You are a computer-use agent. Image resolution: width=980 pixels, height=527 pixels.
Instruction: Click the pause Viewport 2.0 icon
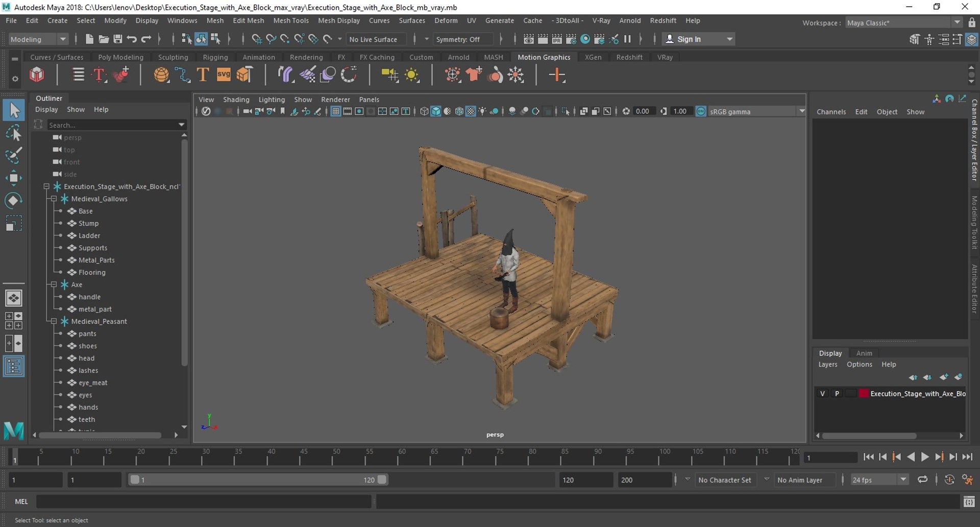pos(627,39)
